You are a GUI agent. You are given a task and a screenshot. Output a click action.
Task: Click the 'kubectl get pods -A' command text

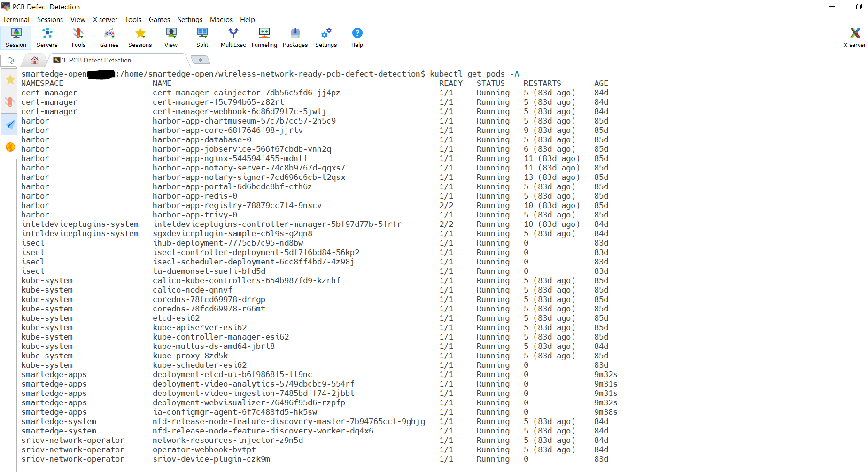point(474,74)
